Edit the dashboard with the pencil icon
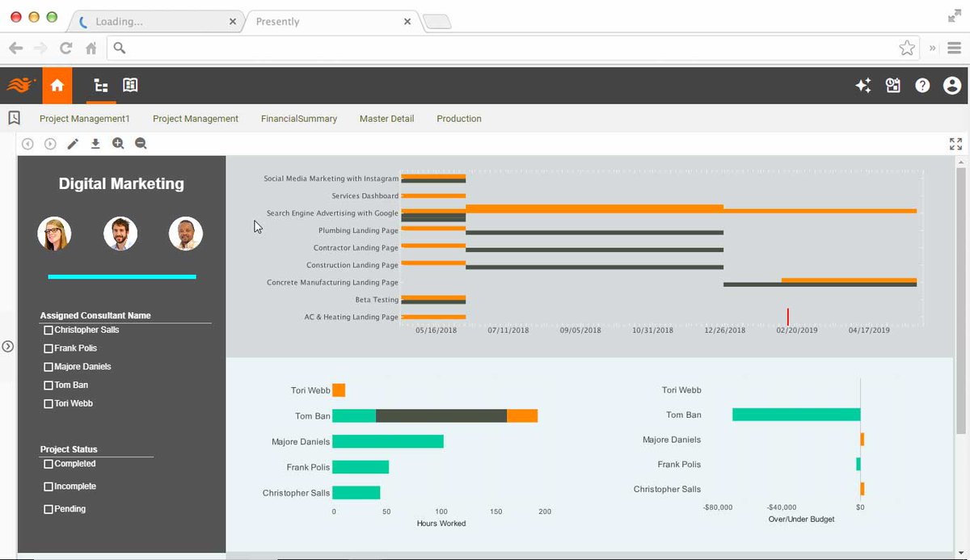 click(74, 143)
